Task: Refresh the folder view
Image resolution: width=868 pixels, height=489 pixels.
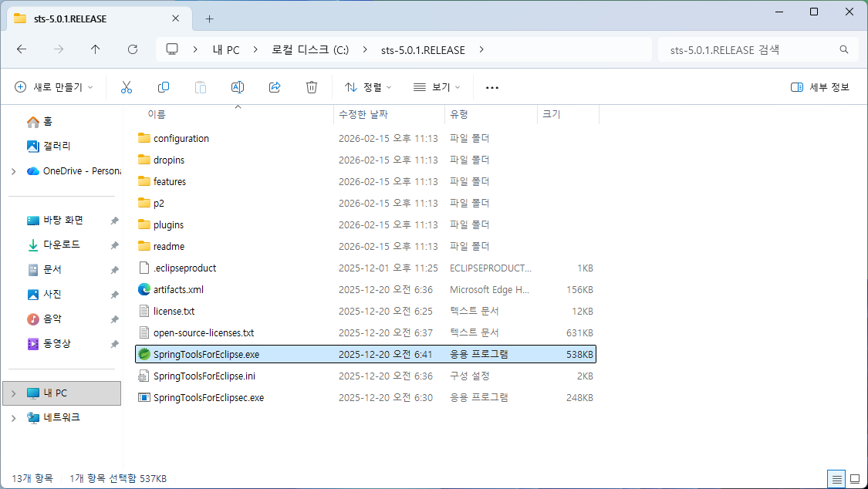Action: pyautogui.click(x=132, y=49)
